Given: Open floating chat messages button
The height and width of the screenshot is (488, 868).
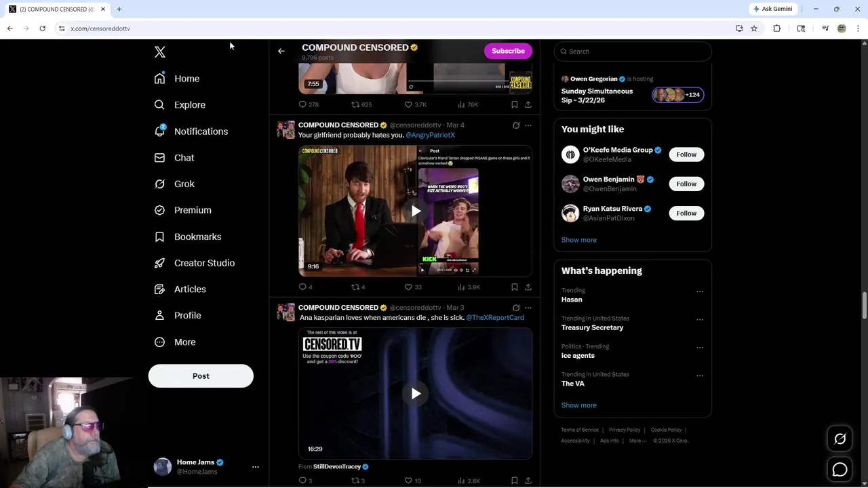Looking at the screenshot, I should tap(840, 469).
